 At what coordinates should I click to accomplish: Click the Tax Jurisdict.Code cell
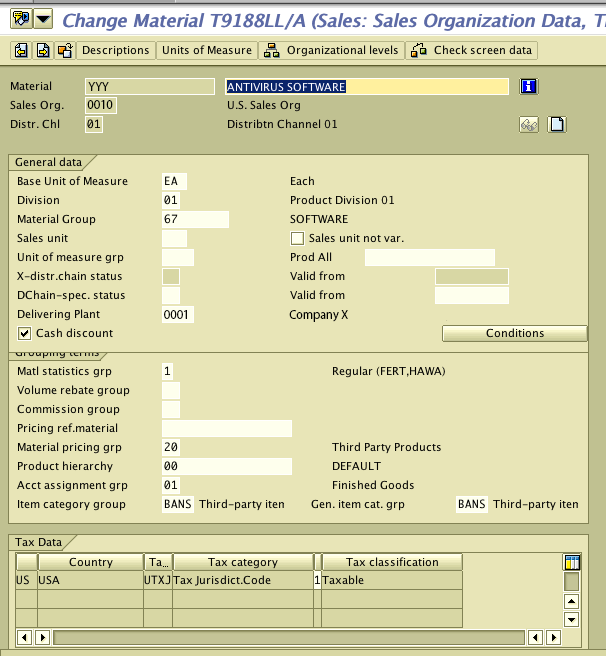tap(243, 580)
